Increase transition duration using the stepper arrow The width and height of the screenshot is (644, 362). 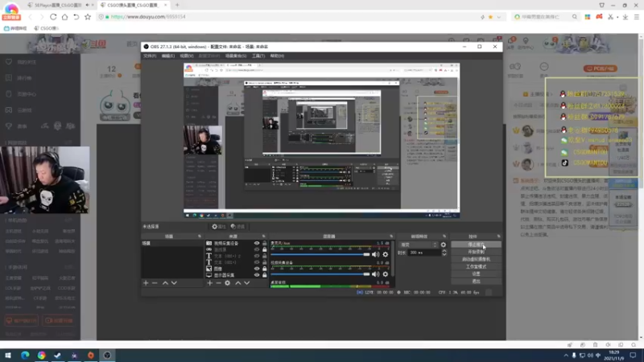point(444,251)
